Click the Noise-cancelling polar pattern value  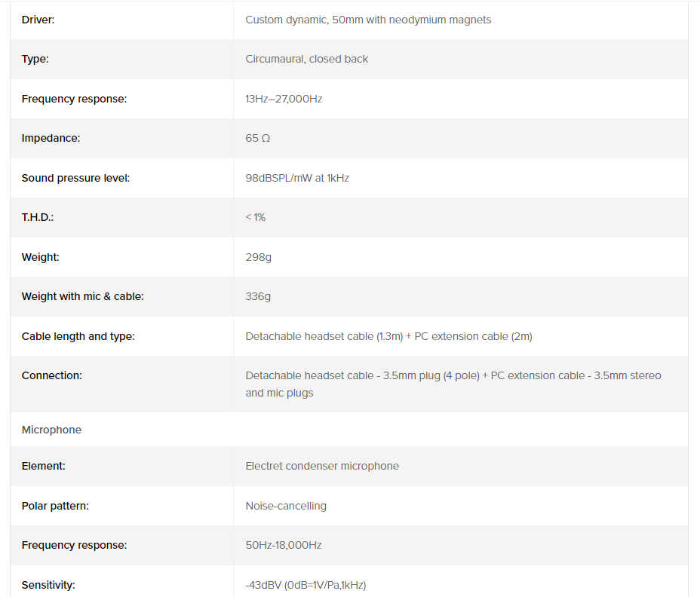click(286, 506)
